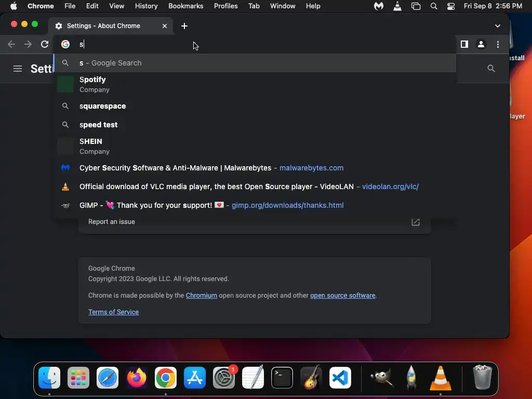
Task: Open the Help menu
Action: [x=313, y=6]
